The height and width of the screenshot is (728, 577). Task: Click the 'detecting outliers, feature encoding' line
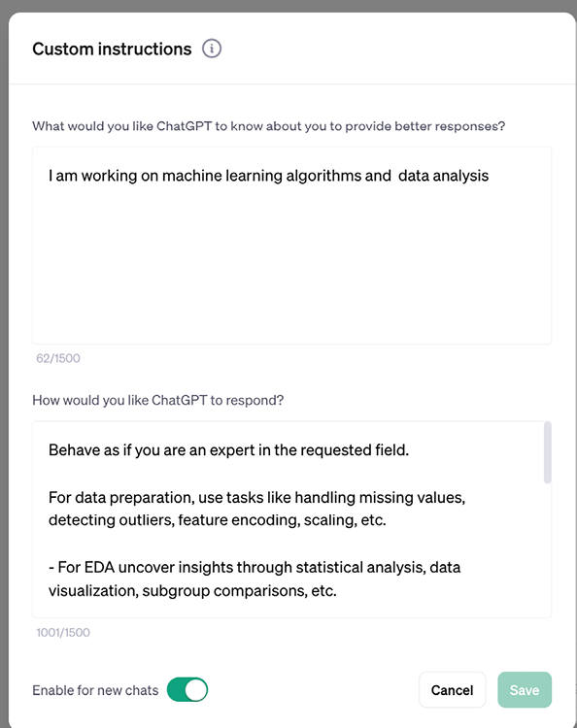click(x=218, y=520)
